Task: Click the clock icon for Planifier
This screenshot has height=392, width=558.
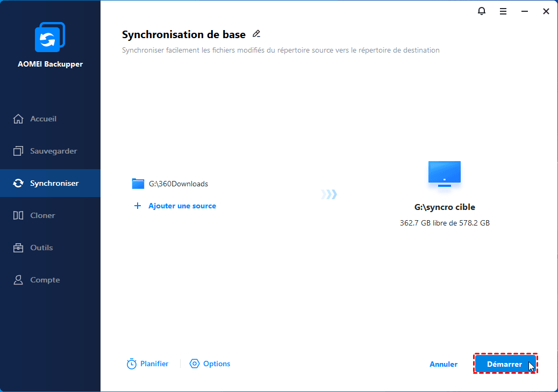Action: pyautogui.click(x=131, y=364)
